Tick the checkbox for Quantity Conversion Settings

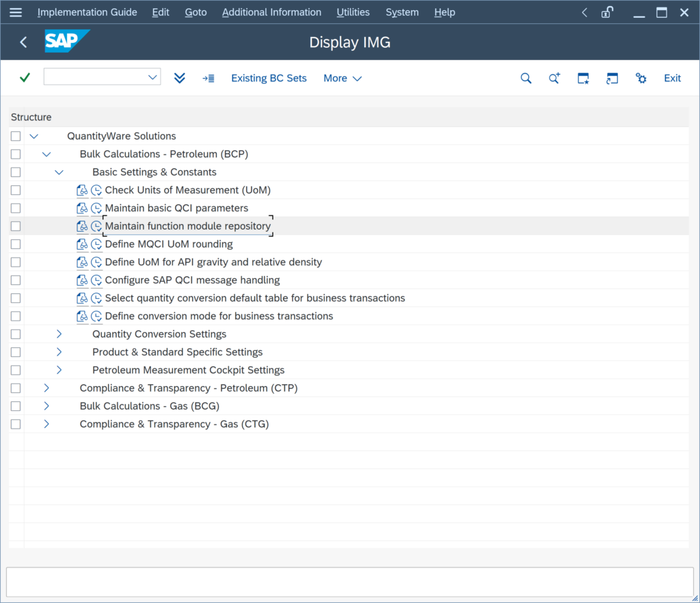point(16,334)
